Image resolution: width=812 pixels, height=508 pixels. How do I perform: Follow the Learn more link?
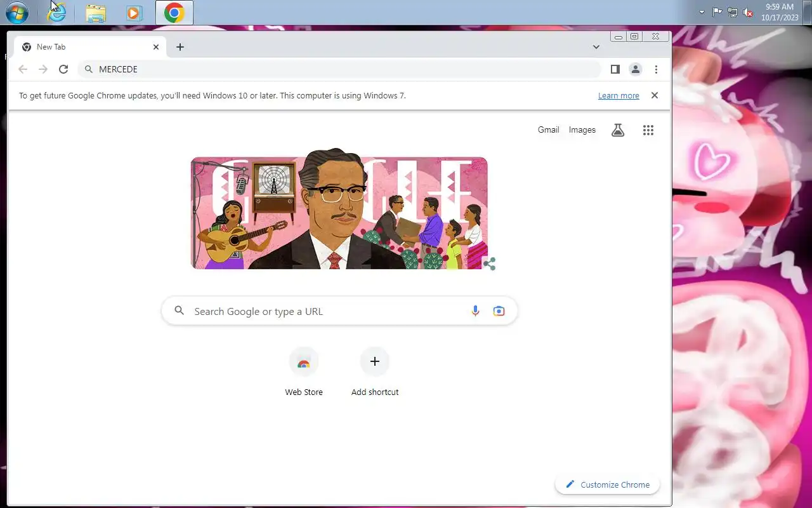click(619, 96)
